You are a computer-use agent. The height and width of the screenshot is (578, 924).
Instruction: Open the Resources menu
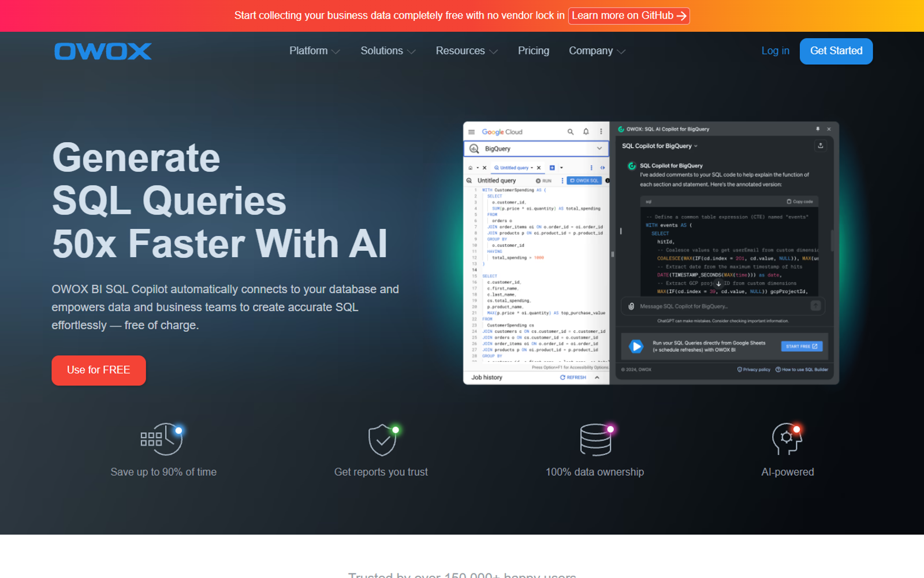[x=467, y=51]
